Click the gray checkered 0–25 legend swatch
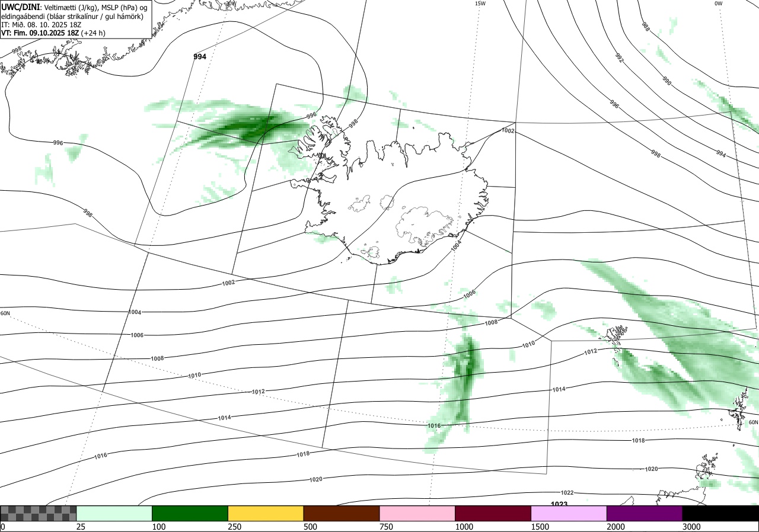 39,513
